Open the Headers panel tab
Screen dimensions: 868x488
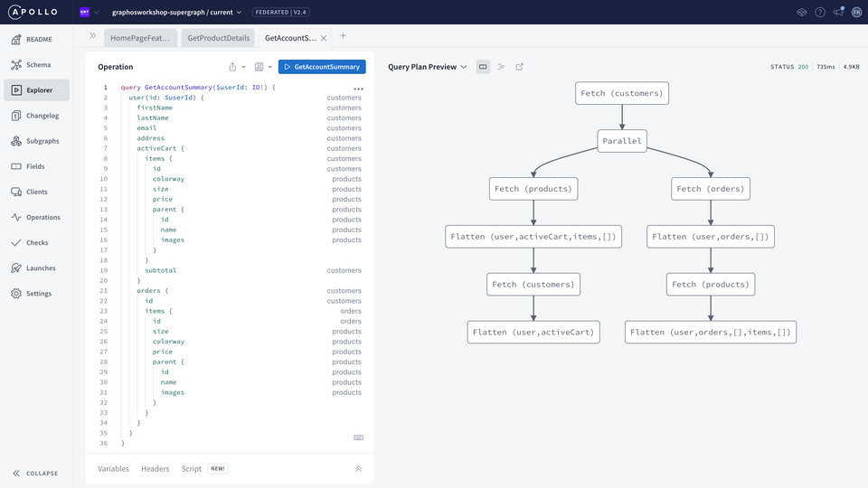(155, 469)
